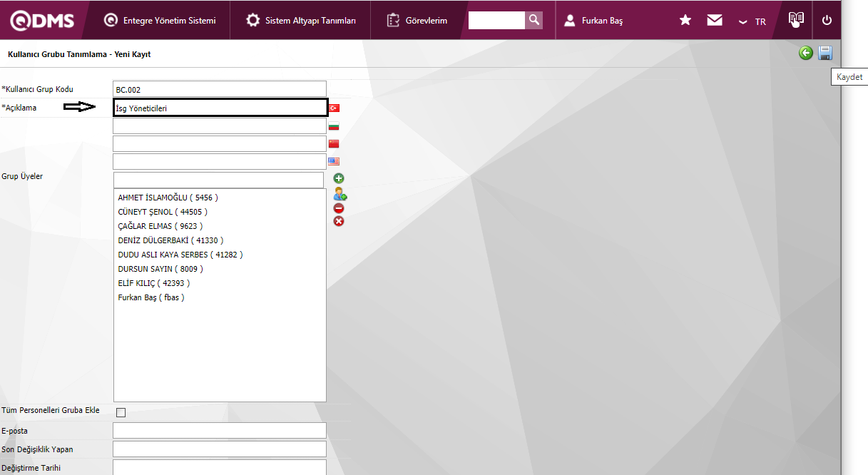
Task: Click the Bulgarian description field
Action: coord(220,126)
